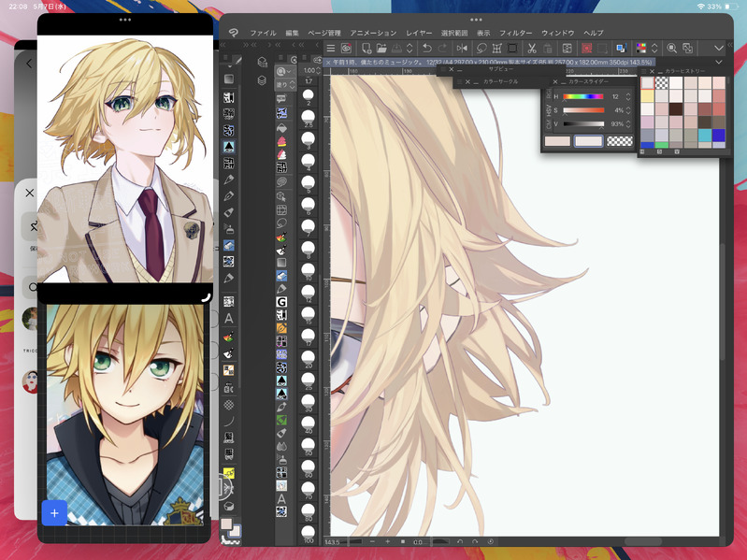This screenshot has height=560, width=747.
Task: Click the scale/transform icon in command bar
Action: pyautogui.click(x=496, y=48)
